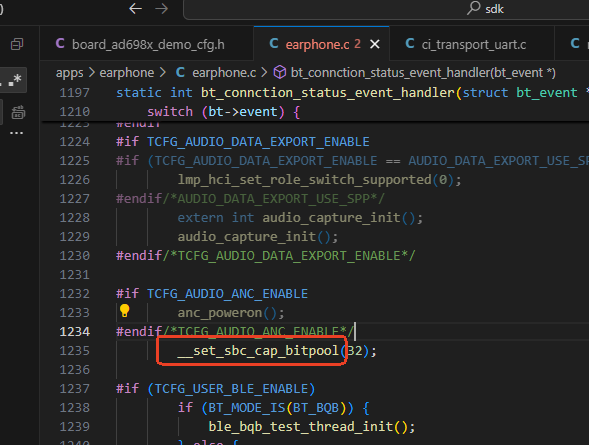Go forward with the right arrow

click(x=162, y=9)
